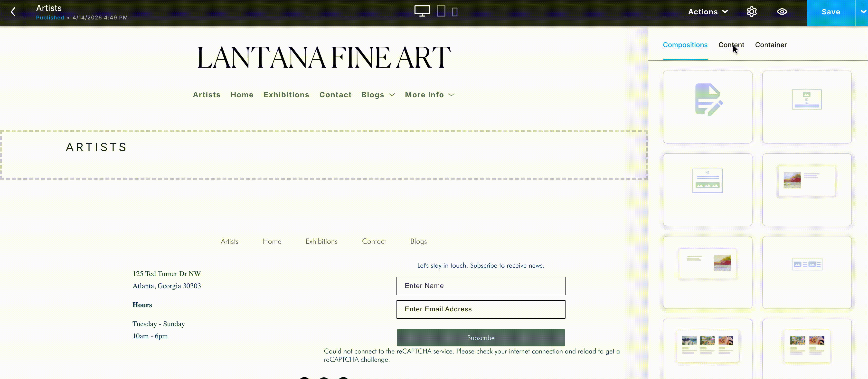The width and height of the screenshot is (868, 379).
Task: Open the Blogs dropdown in top navigation
Action: pos(377,95)
